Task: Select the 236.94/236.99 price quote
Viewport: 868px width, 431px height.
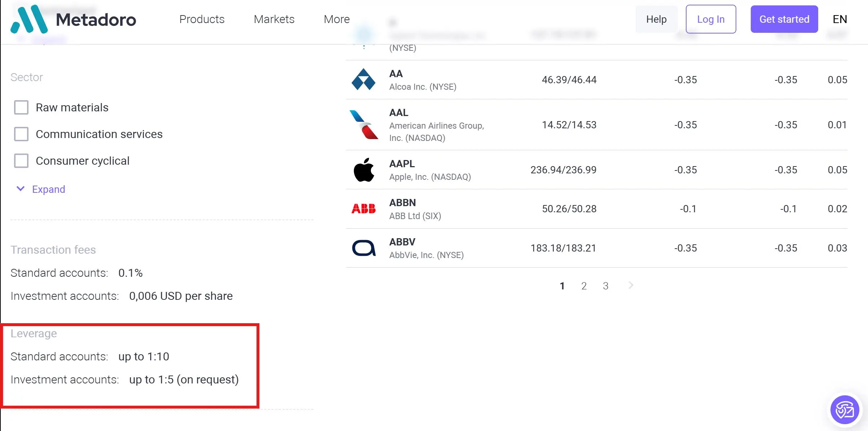Action: pyautogui.click(x=564, y=170)
